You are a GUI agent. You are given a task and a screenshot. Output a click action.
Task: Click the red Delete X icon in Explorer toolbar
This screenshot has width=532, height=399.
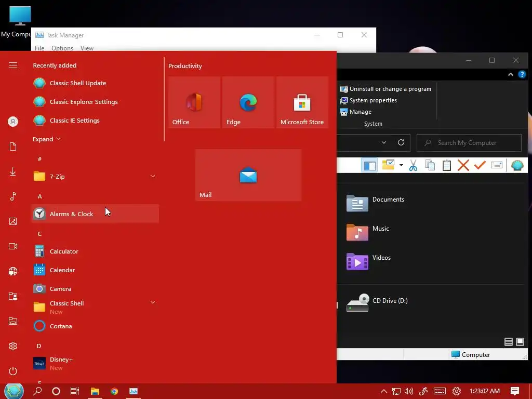(x=463, y=165)
